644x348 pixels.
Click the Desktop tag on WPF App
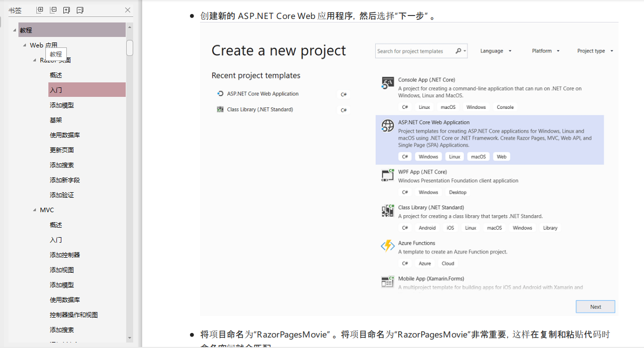click(x=457, y=192)
